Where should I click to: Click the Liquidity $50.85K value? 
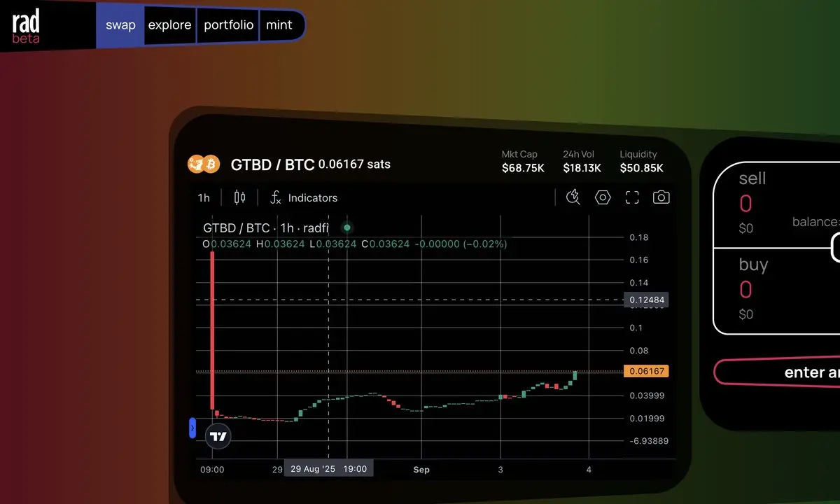pos(642,168)
